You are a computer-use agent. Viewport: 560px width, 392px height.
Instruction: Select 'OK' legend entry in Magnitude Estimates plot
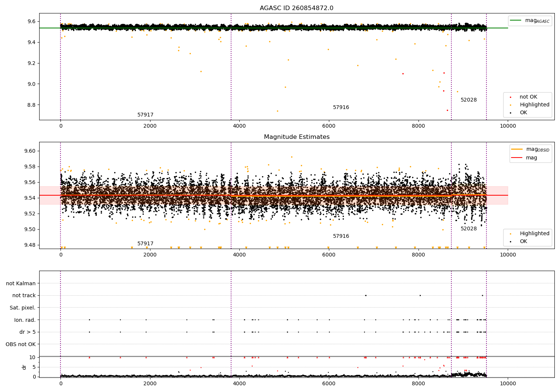click(x=523, y=242)
